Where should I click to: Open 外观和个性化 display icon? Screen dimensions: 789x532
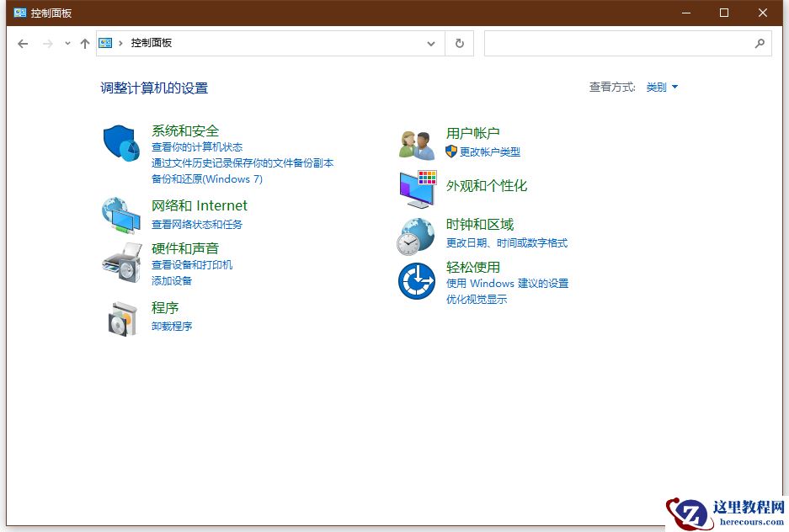[x=415, y=187]
